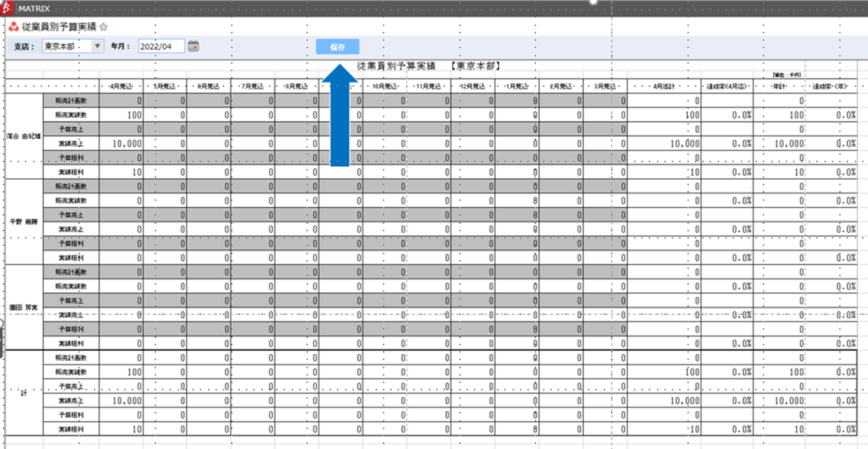Open the calendar picker beside 年月
The image size is (868, 449).
point(193,46)
